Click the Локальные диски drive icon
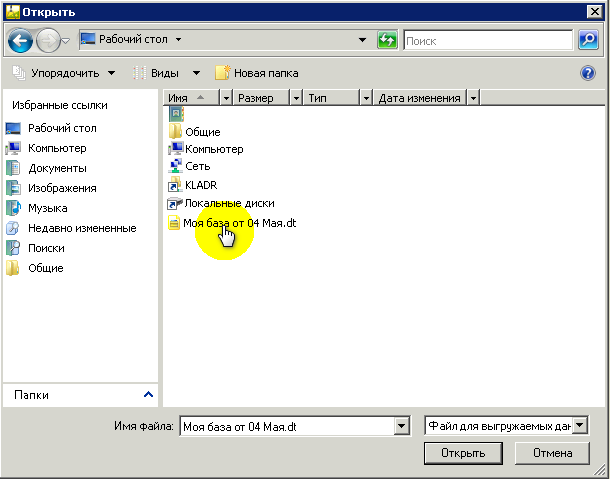 tap(175, 204)
